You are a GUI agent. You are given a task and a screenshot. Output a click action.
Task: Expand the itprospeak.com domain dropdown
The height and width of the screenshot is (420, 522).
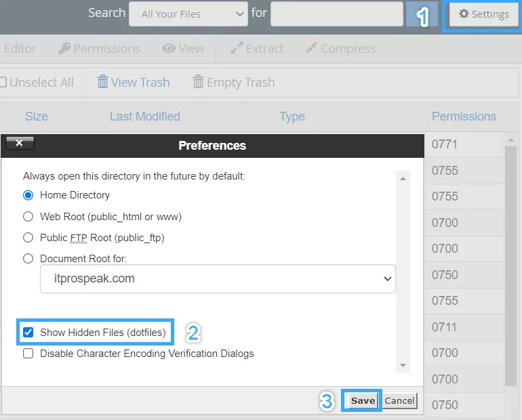[217, 278]
